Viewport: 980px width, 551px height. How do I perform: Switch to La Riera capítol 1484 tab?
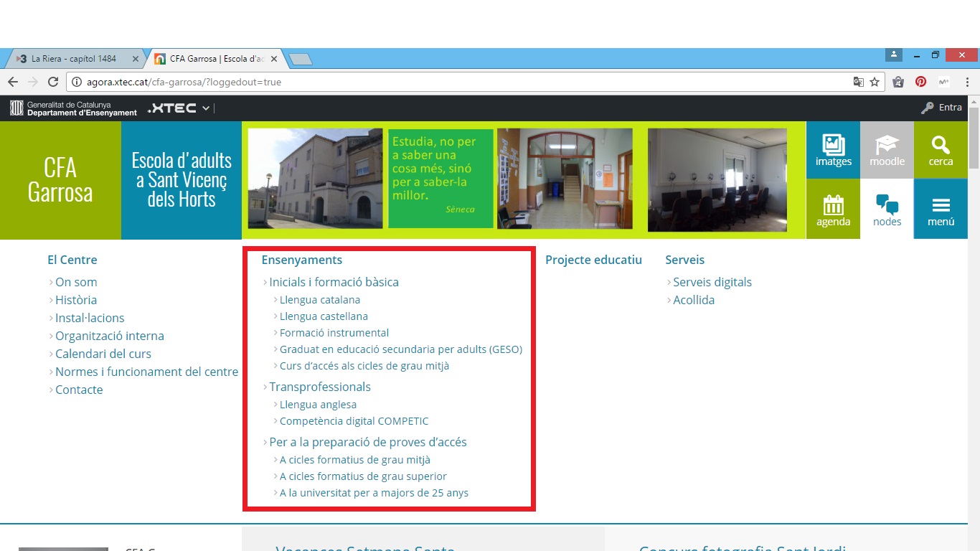tap(73, 59)
